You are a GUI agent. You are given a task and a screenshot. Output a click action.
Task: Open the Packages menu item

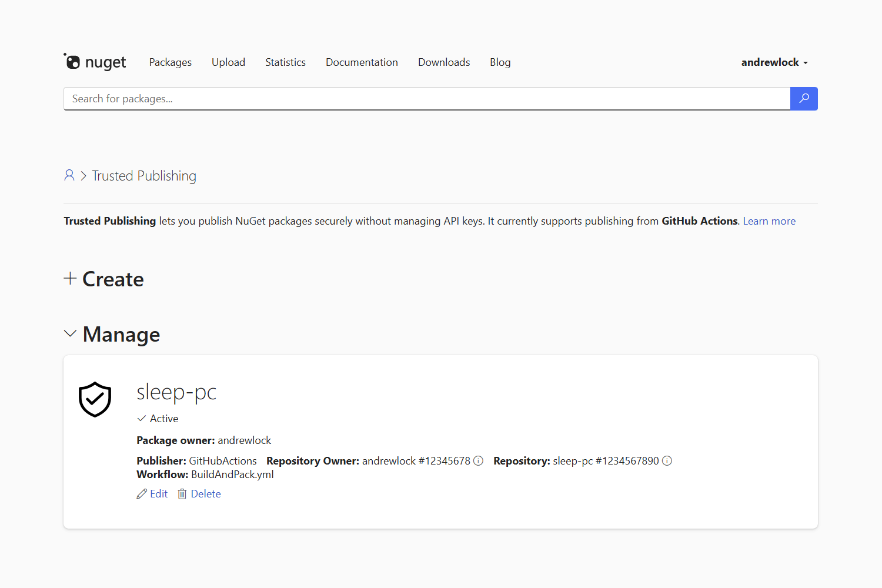tap(170, 62)
